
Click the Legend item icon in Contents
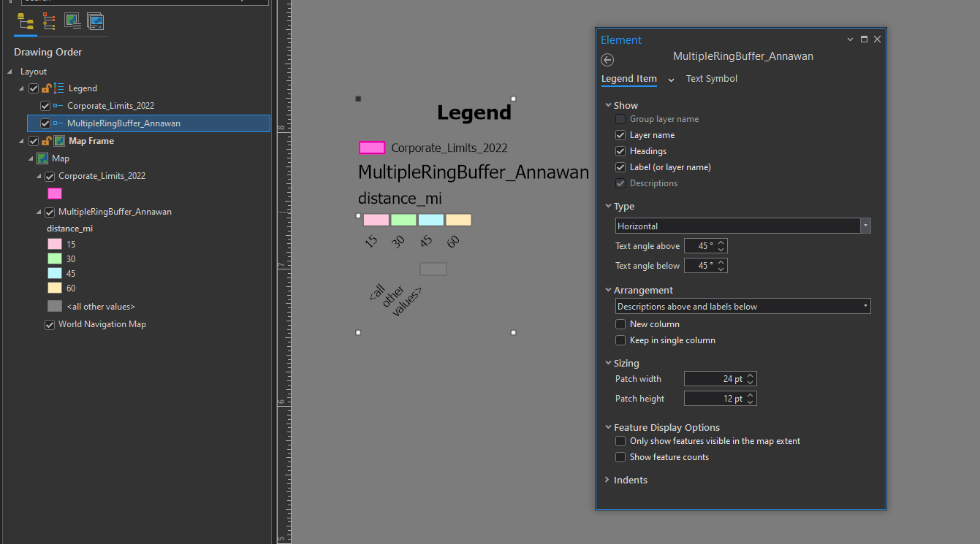(x=58, y=88)
